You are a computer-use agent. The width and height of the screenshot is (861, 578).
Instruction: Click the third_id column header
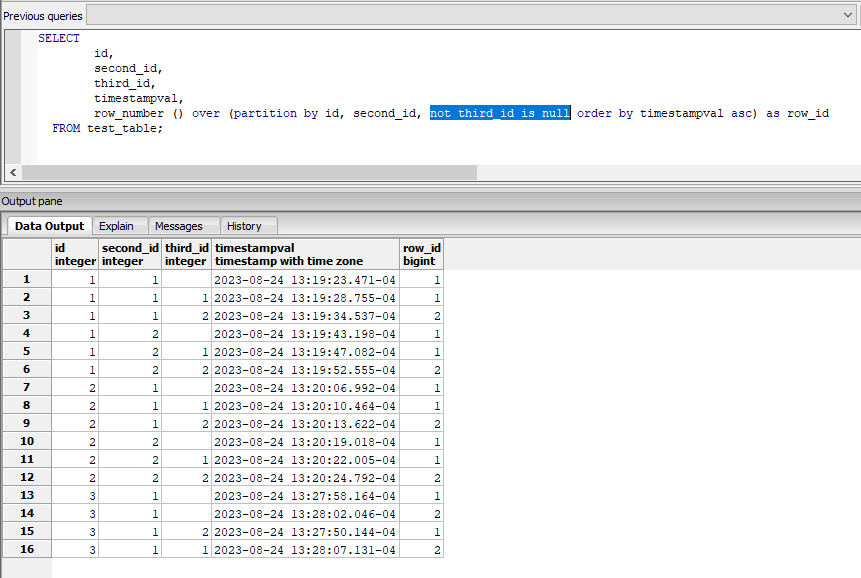point(186,254)
